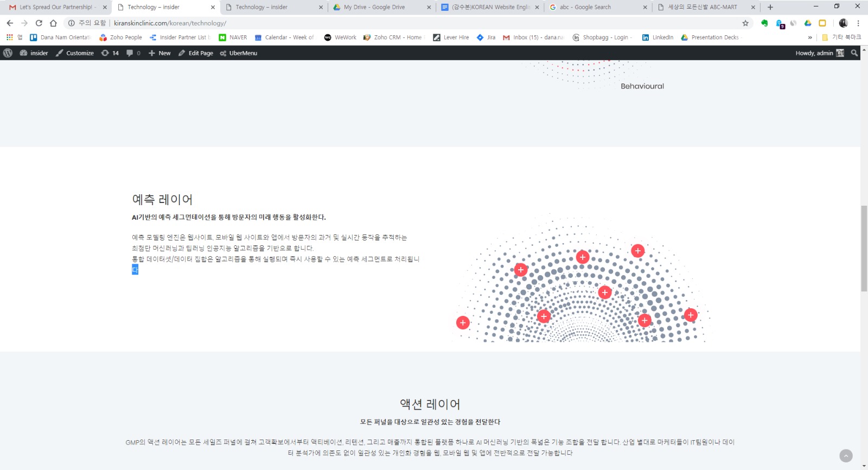This screenshot has width=868, height=470.
Task: Switch to the My Drive - Google Drive tab
Action: [374, 7]
